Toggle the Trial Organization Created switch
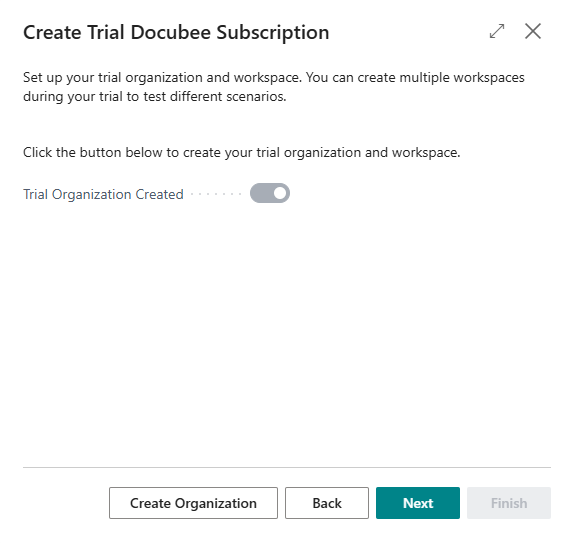Image resolution: width=573 pixels, height=543 pixels. 270,193
